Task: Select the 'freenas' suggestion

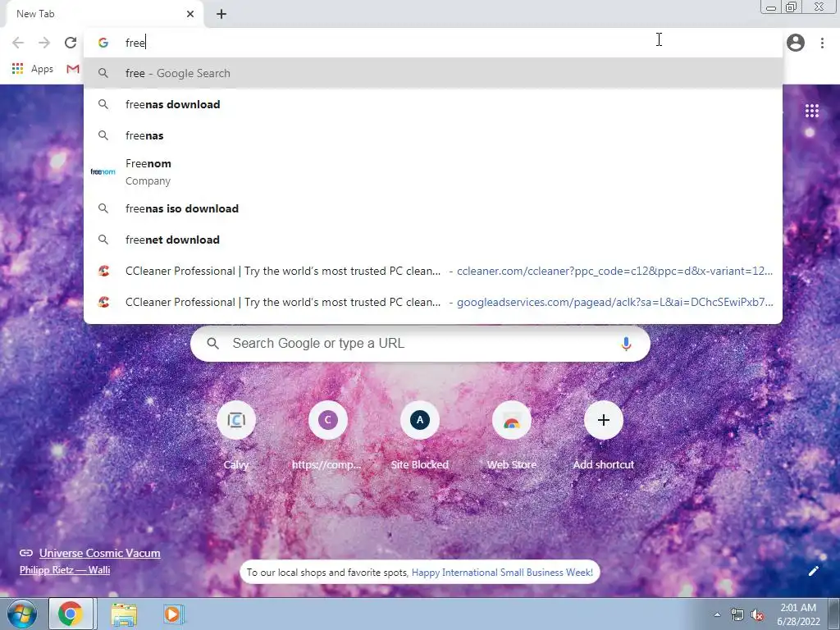Action: (433, 135)
